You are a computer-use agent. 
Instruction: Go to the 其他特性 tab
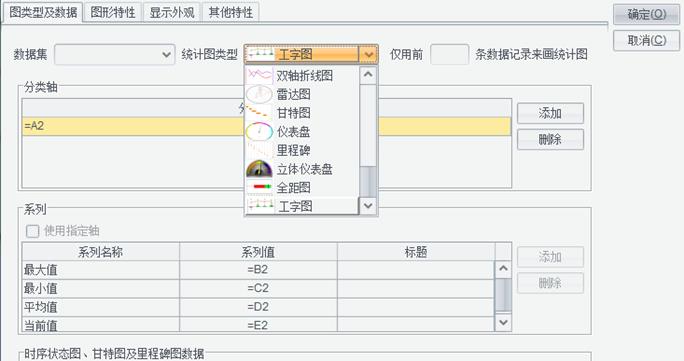230,12
